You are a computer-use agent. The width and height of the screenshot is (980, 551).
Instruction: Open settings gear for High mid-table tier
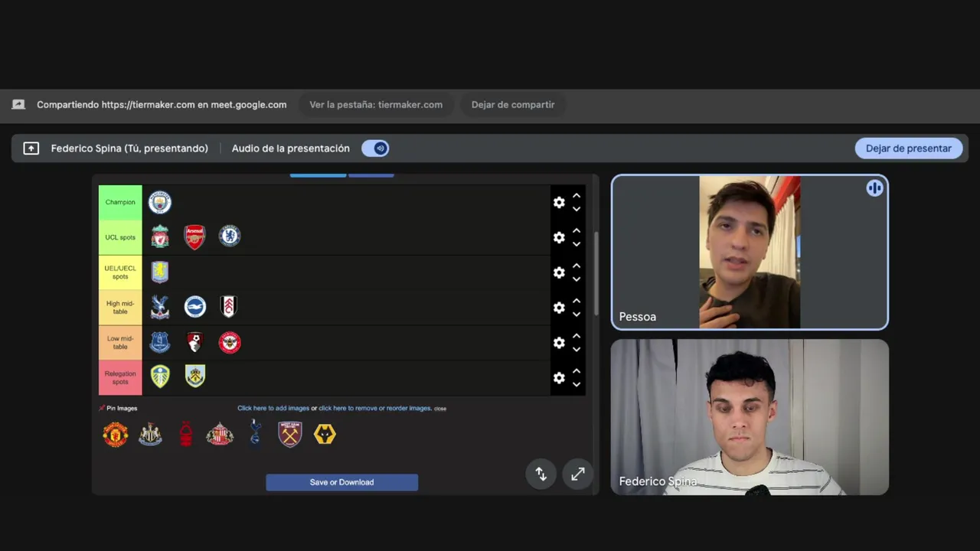[559, 308]
